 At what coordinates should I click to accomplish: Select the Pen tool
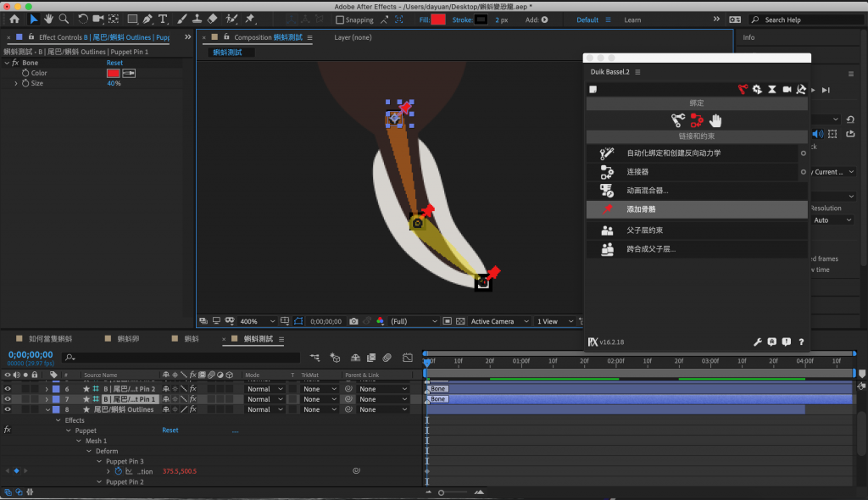click(147, 19)
